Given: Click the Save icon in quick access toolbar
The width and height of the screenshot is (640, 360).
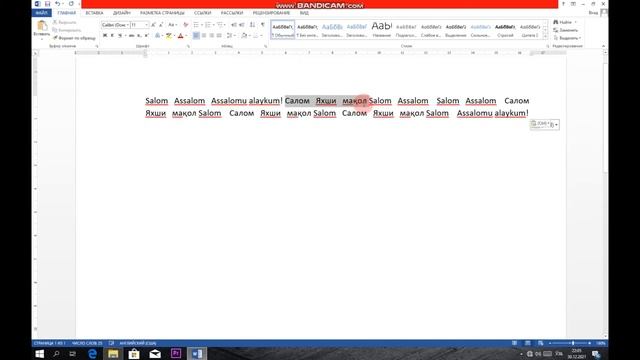Looking at the screenshot, I should pyautogui.click(x=47, y=4).
